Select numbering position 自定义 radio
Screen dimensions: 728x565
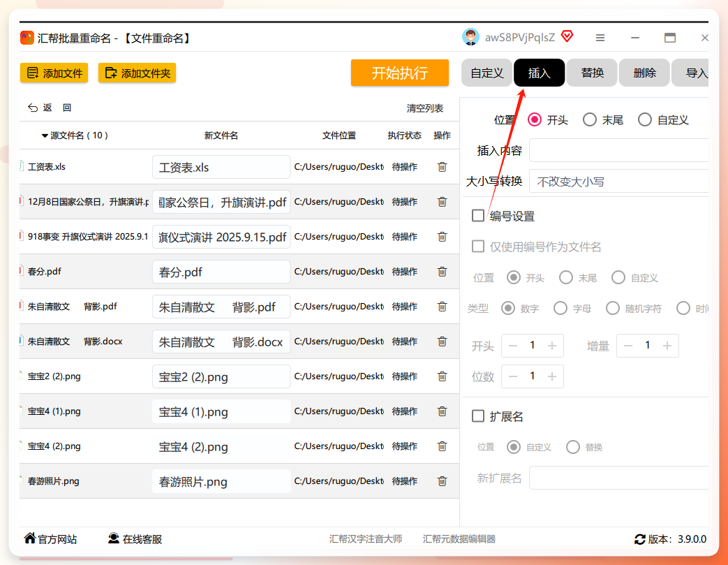(618, 277)
